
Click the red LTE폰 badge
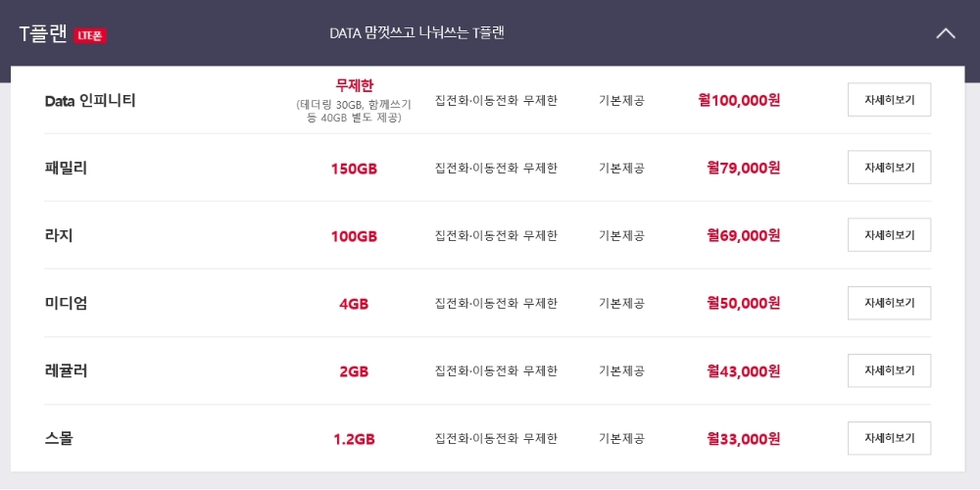[x=90, y=35]
